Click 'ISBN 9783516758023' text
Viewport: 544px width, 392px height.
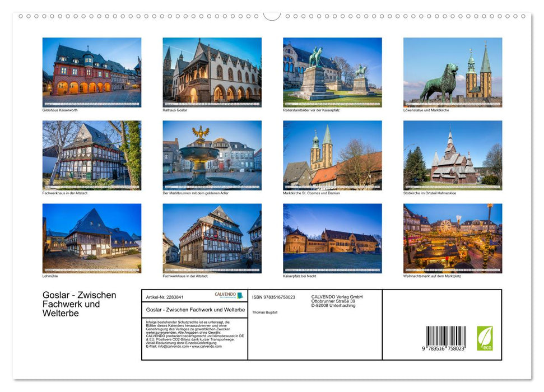pos(274,297)
